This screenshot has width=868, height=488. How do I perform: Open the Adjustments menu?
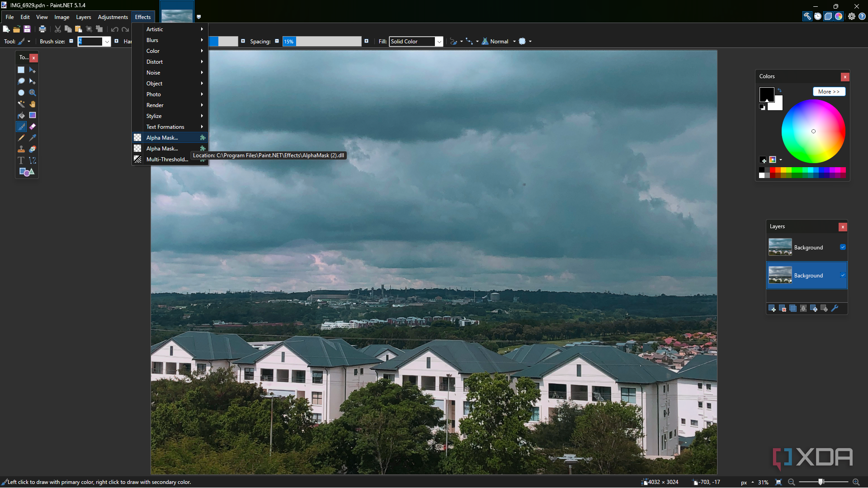pos(113,17)
